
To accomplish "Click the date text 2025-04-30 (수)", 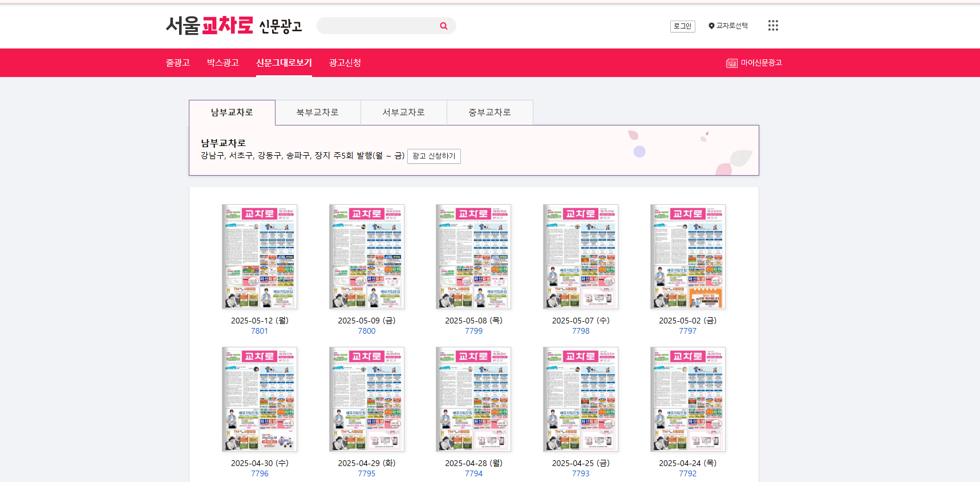I will 260,463.
